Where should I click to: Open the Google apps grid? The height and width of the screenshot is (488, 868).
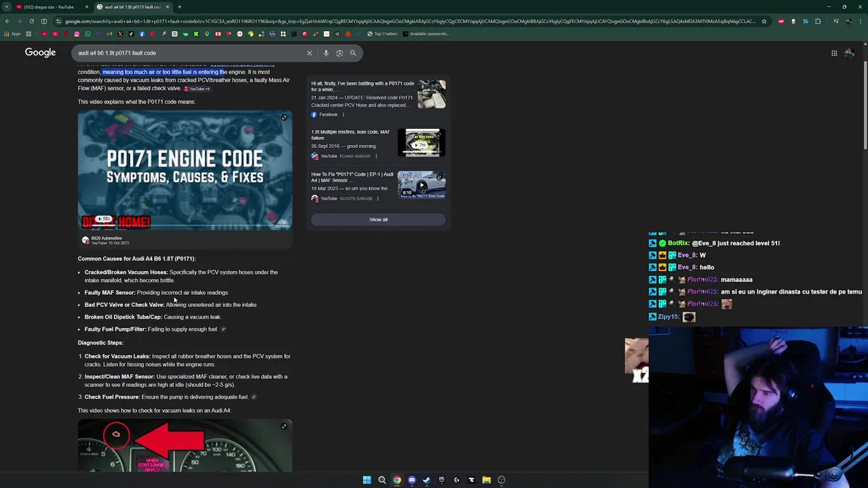pos(834,53)
